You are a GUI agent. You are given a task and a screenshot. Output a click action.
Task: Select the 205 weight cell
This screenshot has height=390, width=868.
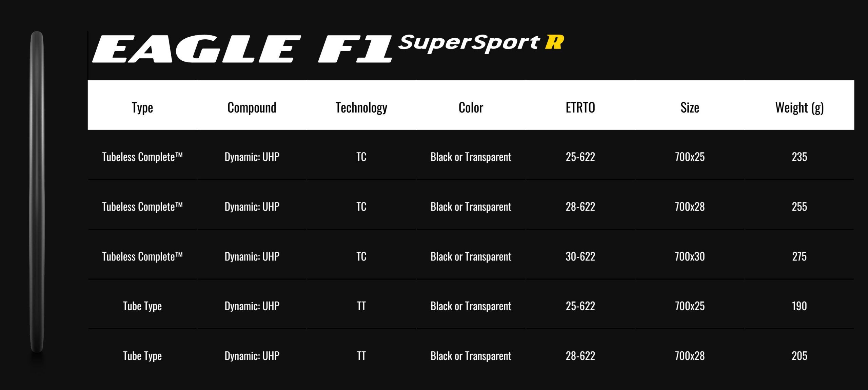pos(800,356)
